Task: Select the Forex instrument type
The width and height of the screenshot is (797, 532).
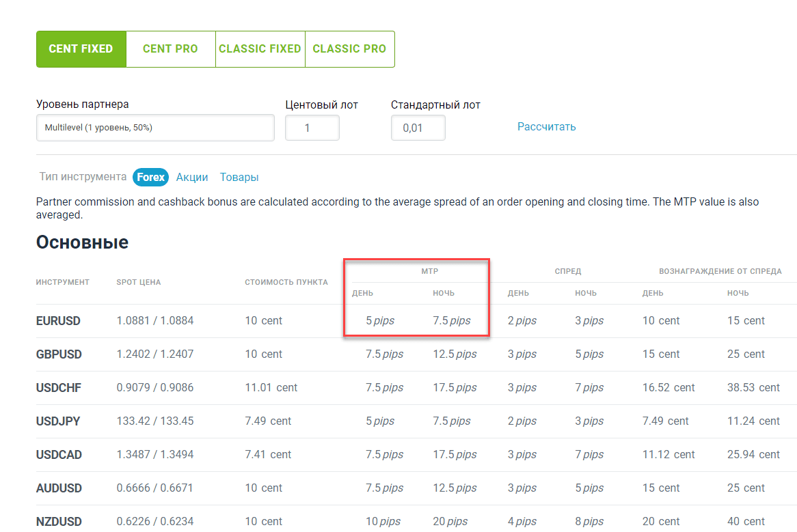Action: pos(150,177)
